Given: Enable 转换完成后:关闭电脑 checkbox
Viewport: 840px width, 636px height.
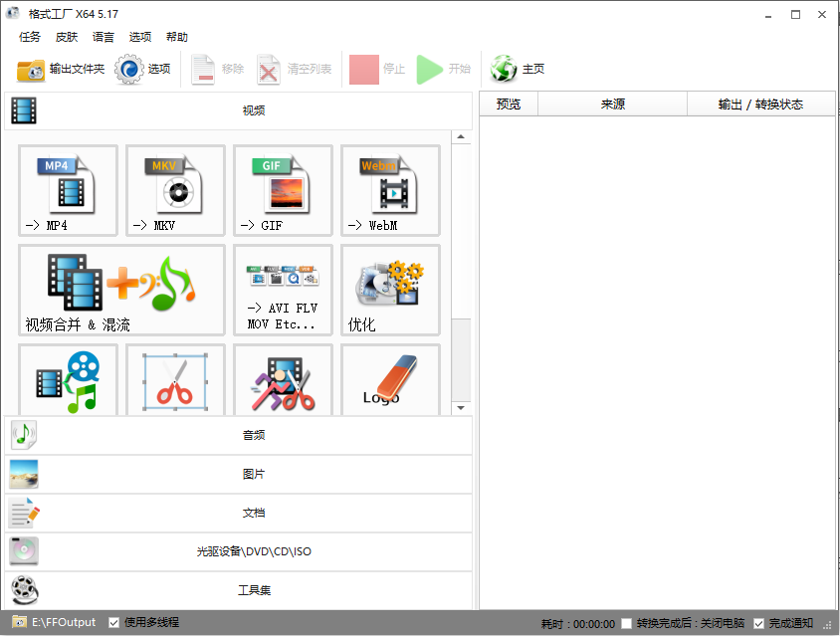Looking at the screenshot, I should click(x=626, y=624).
